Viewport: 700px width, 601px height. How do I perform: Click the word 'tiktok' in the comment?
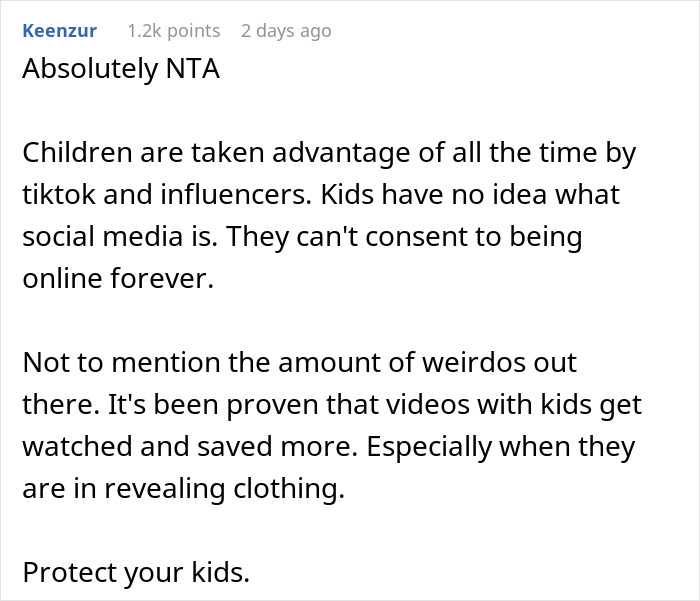click(x=58, y=195)
